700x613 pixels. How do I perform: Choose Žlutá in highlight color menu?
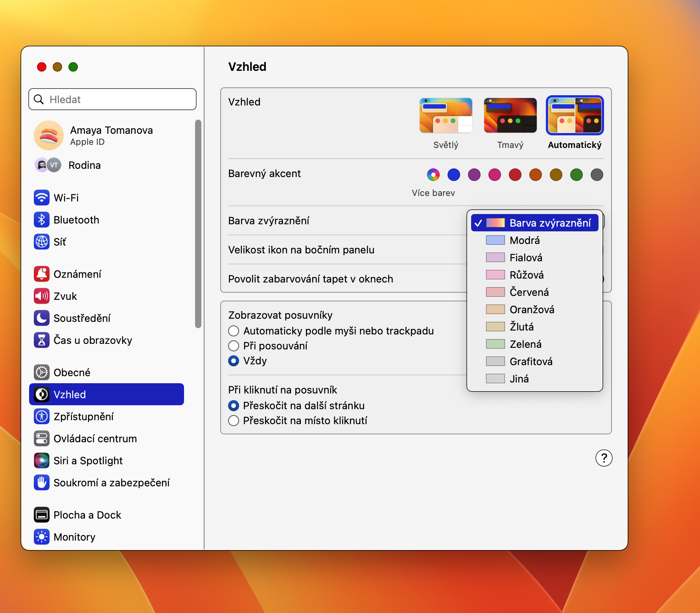(x=534, y=327)
